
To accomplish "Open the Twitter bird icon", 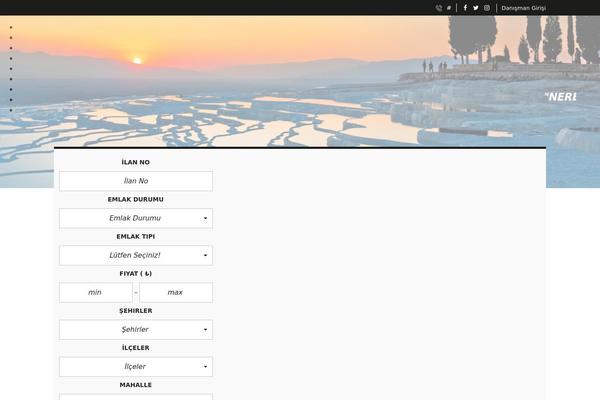I will coord(476,8).
